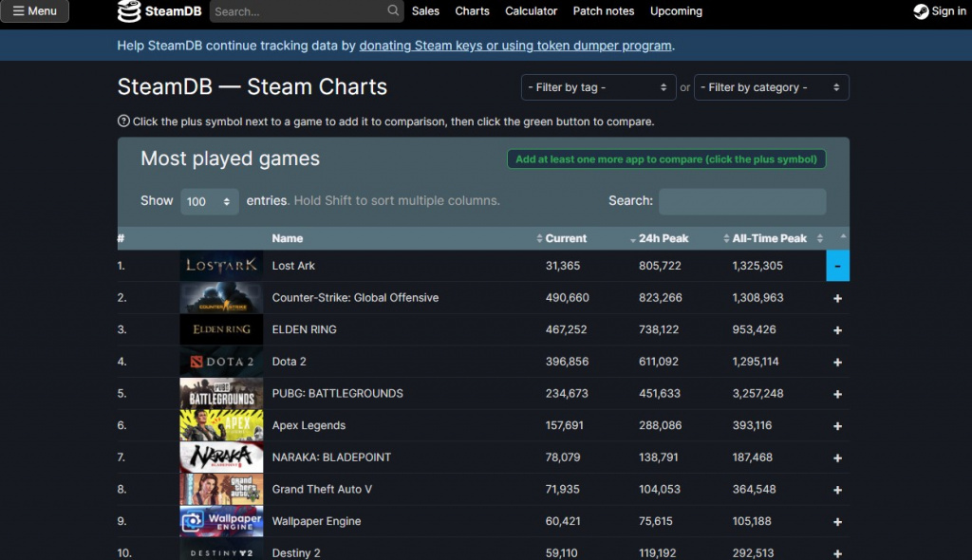Follow the donating Steam keys link

(515, 46)
